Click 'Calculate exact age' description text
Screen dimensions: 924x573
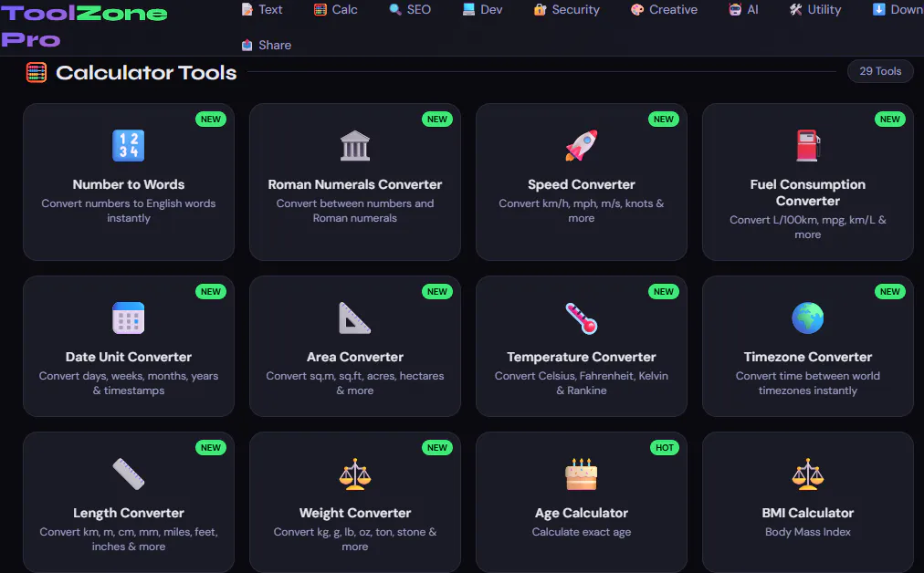click(x=581, y=532)
